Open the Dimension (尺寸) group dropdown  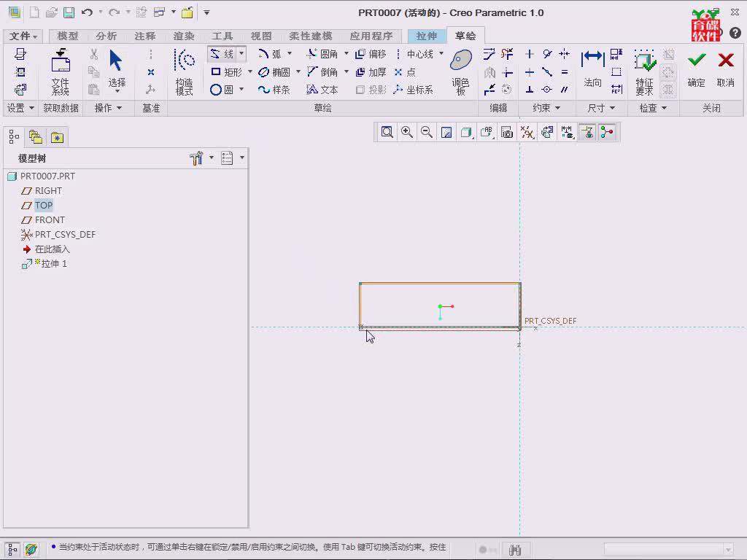[x=601, y=108]
